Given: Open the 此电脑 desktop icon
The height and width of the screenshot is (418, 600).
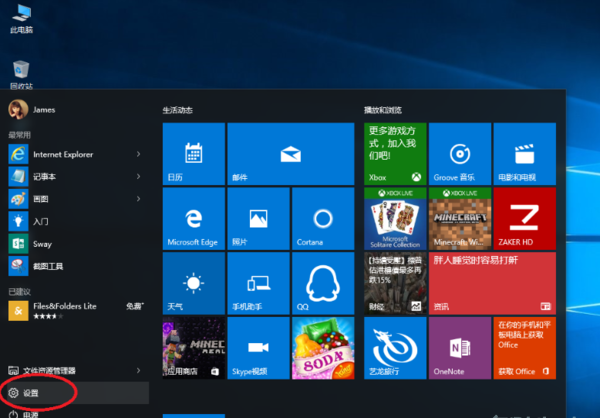Looking at the screenshot, I should click(21, 18).
